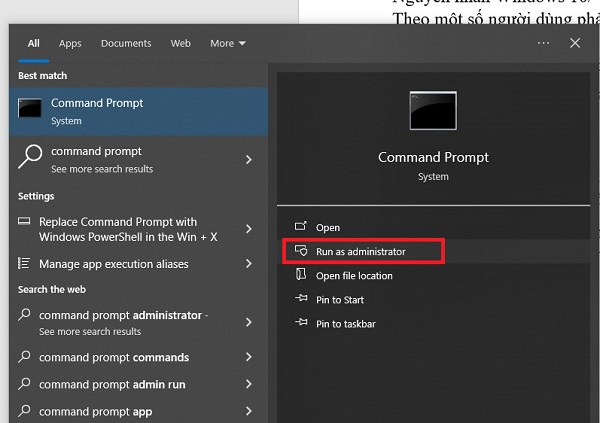Click the Best match section header

point(42,76)
